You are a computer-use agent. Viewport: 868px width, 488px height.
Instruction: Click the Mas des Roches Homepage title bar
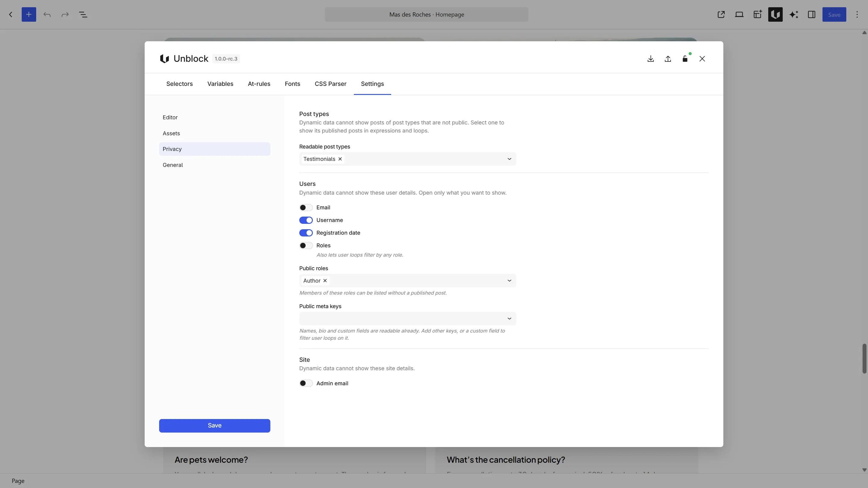pyautogui.click(x=426, y=14)
